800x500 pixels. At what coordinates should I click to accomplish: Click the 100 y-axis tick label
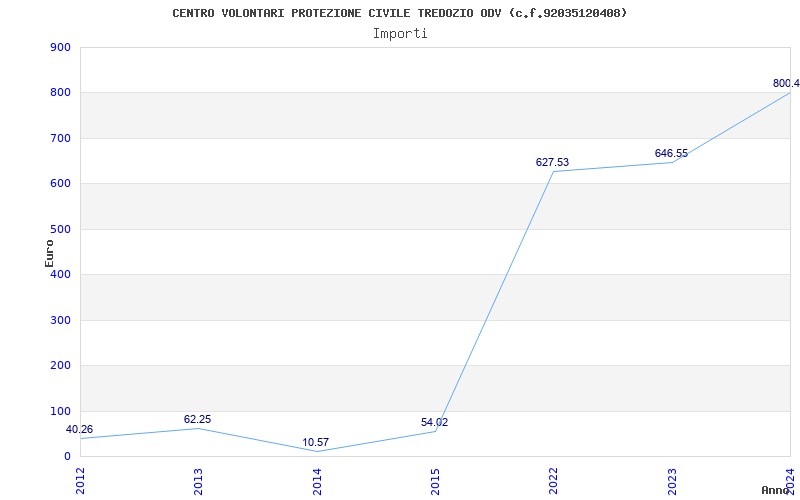(x=60, y=411)
